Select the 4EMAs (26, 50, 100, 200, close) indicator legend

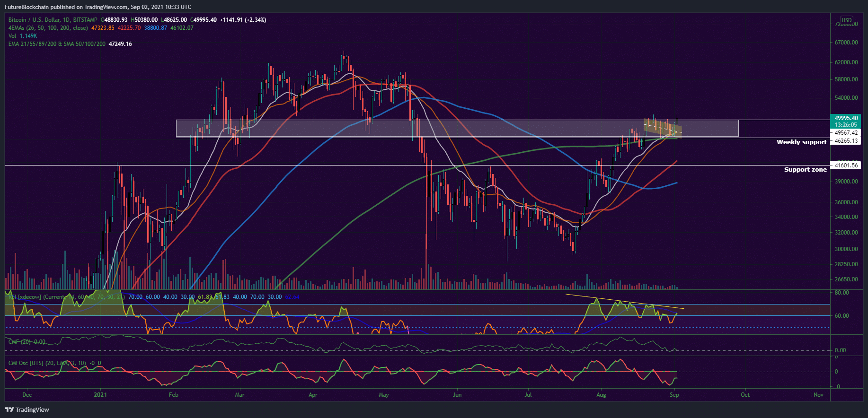pyautogui.click(x=48, y=28)
